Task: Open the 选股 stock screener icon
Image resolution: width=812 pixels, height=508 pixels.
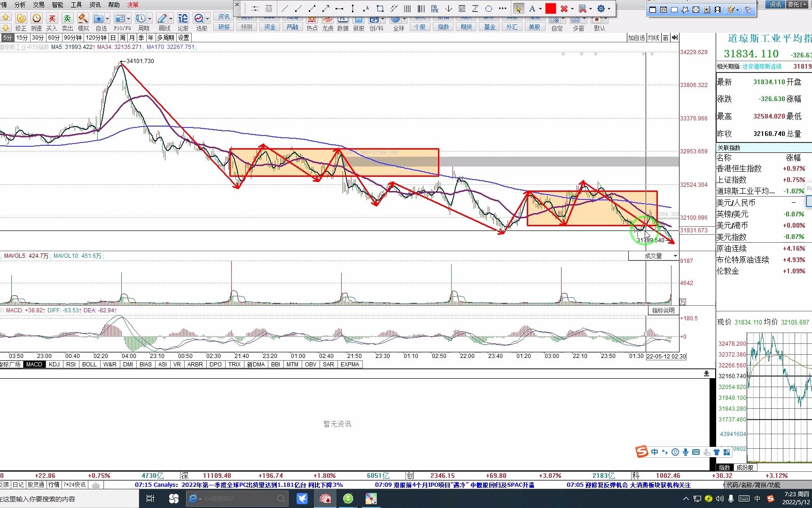Action: (199, 18)
